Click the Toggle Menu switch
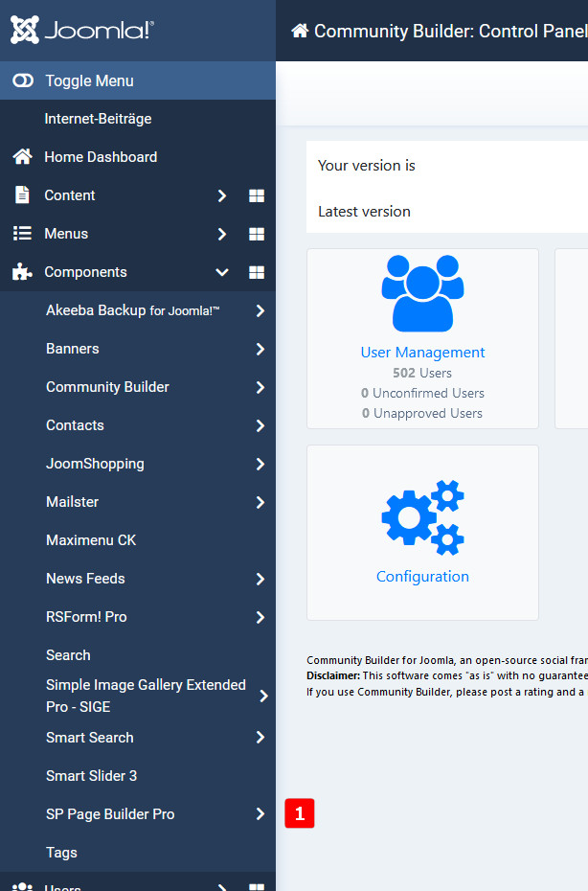588x891 pixels. pyautogui.click(x=23, y=81)
